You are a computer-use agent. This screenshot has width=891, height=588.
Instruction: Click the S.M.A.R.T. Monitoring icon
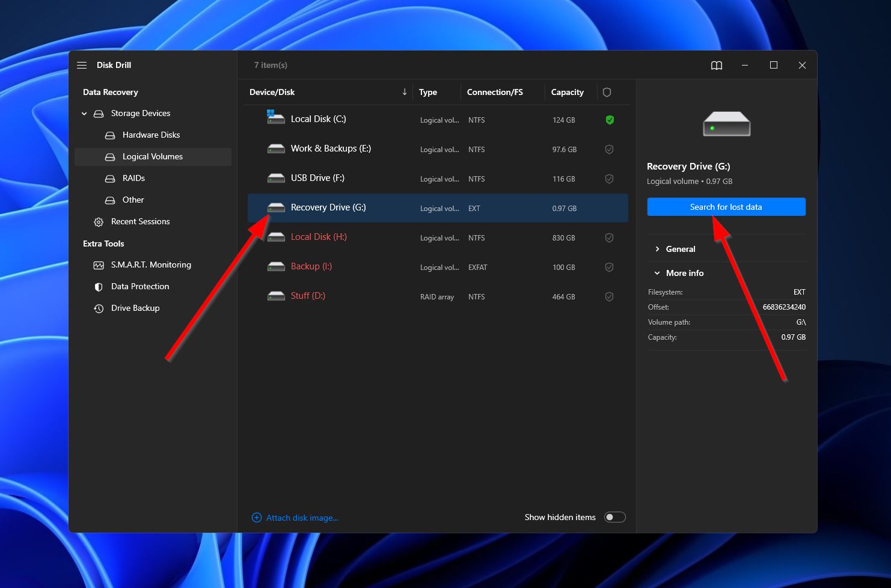(x=99, y=265)
